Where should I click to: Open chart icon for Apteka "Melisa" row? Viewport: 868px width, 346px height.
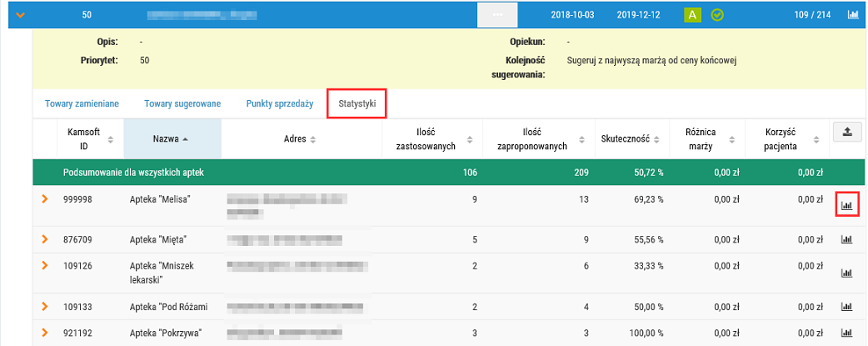(846, 205)
